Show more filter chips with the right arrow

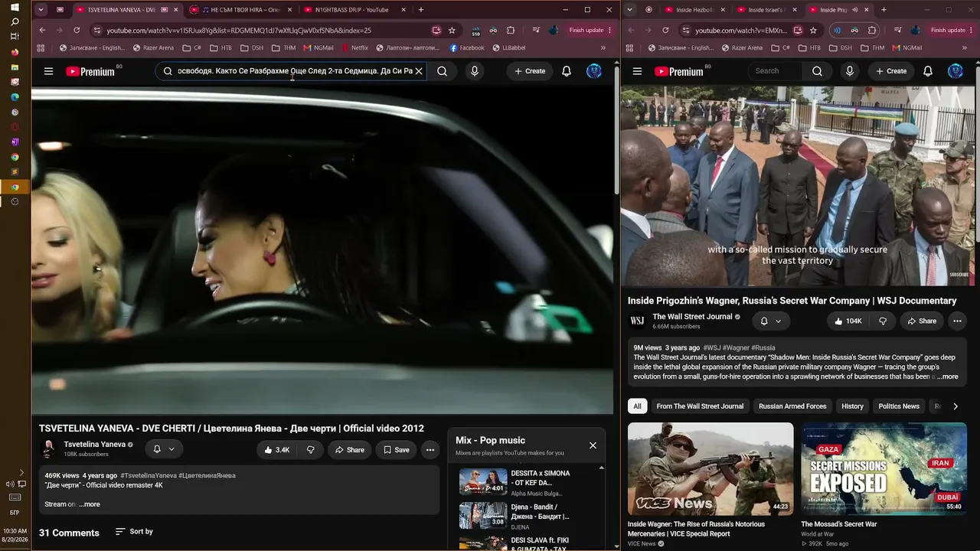(955, 406)
